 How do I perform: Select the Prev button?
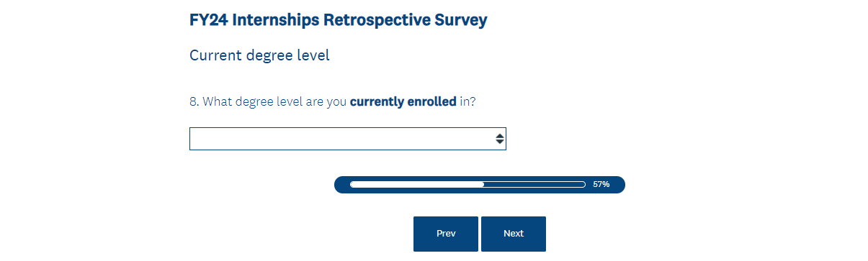(446, 234)
